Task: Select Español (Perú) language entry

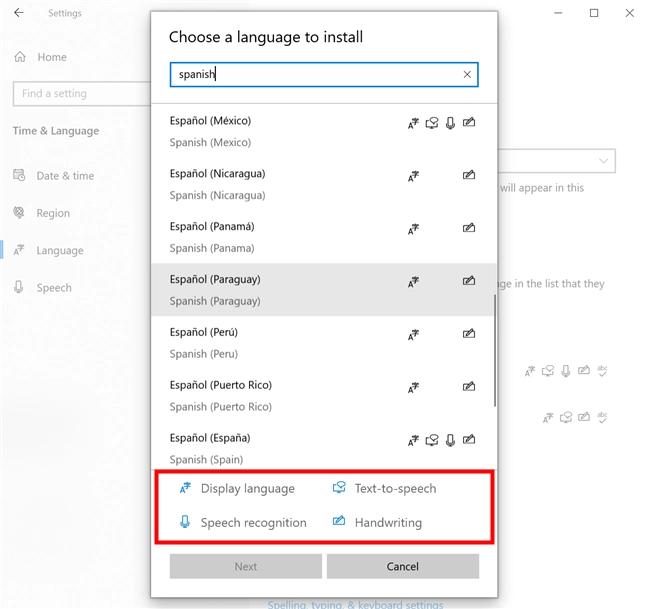Action: 324,343
